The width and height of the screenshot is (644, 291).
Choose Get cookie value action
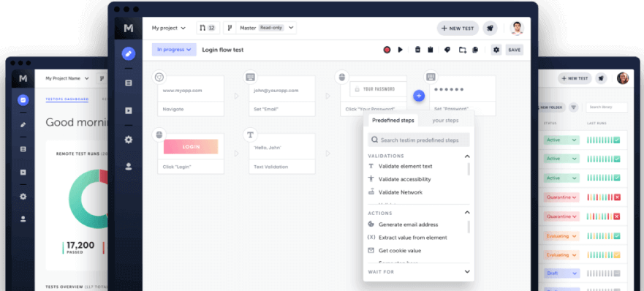coord(394,250)
